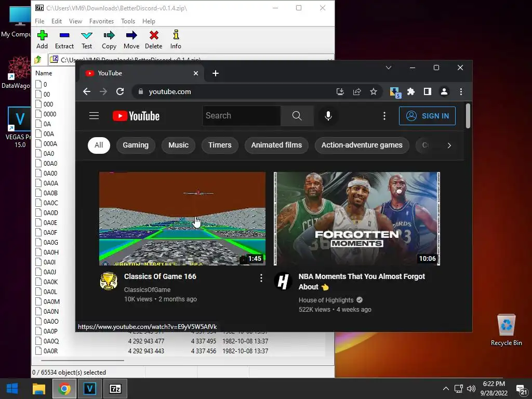This screenshot has height=399, width=532.
Task: Click the YouTube logo
Action: coord(136,116)
